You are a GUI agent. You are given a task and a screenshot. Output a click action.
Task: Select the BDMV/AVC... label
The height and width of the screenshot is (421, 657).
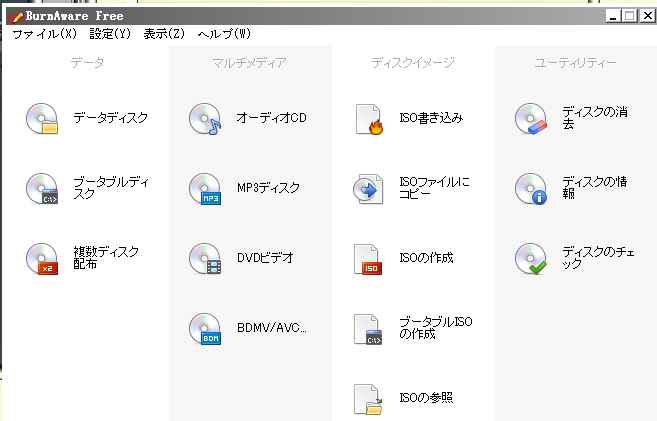point(271,328)
